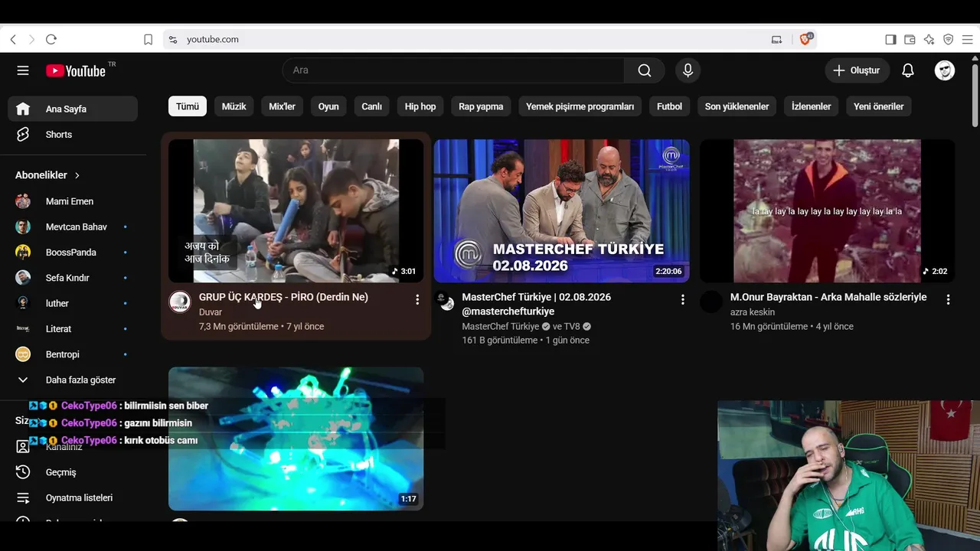The width and height of the screenshot is (980, 551).
Task: Open the notifications bell
Action: point(908,70)
